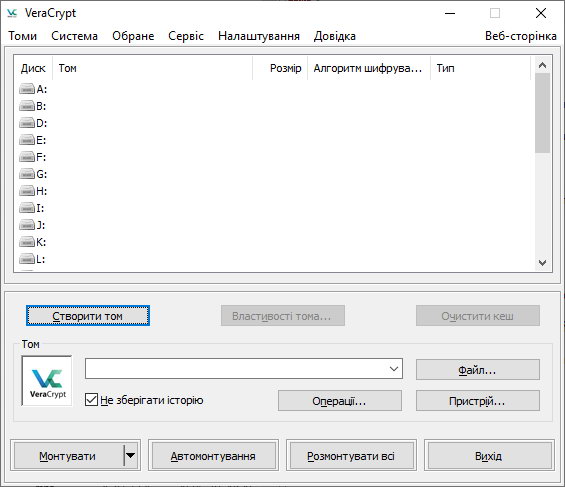The width and height of the screenshot is (565, 487).
Task: Select the J: drive icon
Action: coord(27,225)
